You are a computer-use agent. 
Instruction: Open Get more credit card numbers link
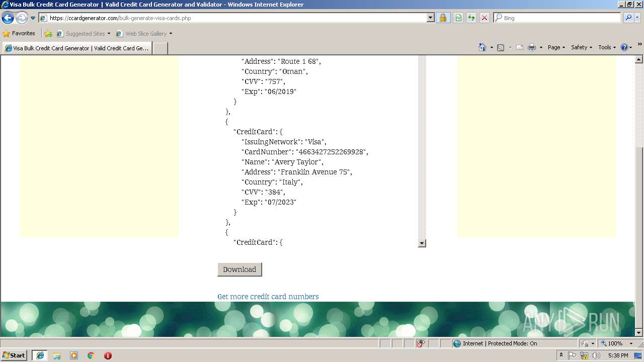coord(268,297)
